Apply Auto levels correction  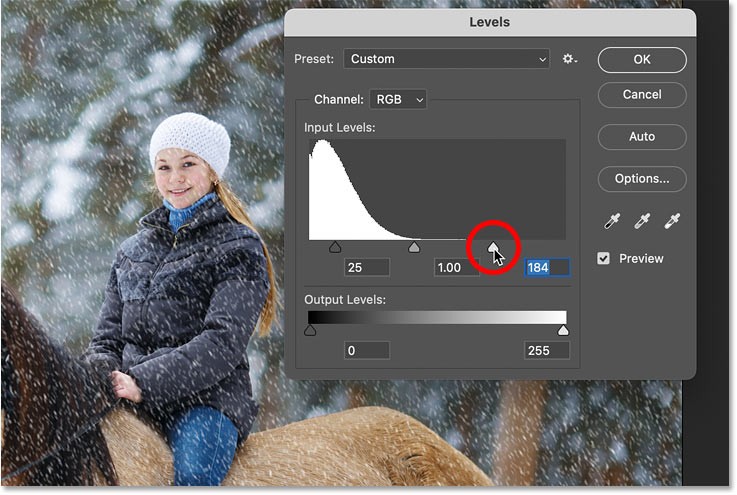click(x=642, y=136)
